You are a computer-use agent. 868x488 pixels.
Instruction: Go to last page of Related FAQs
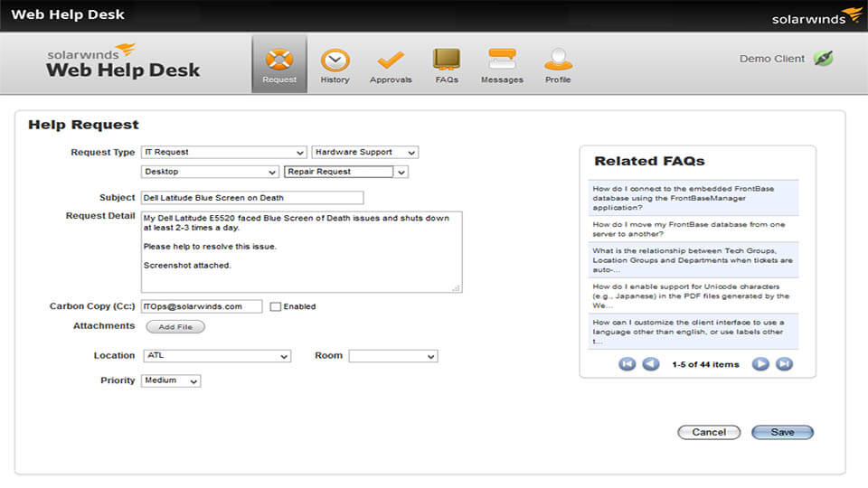pyautogui.click(x=785, y=364)
